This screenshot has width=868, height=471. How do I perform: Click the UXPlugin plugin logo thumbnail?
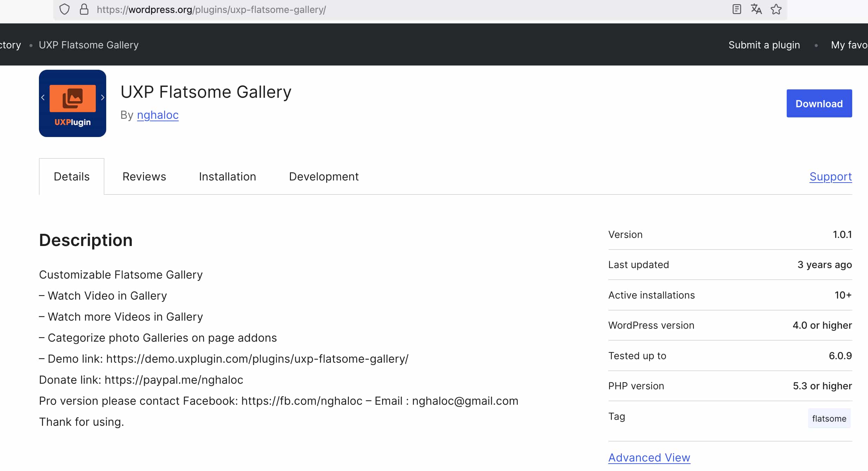click(73, 103)
